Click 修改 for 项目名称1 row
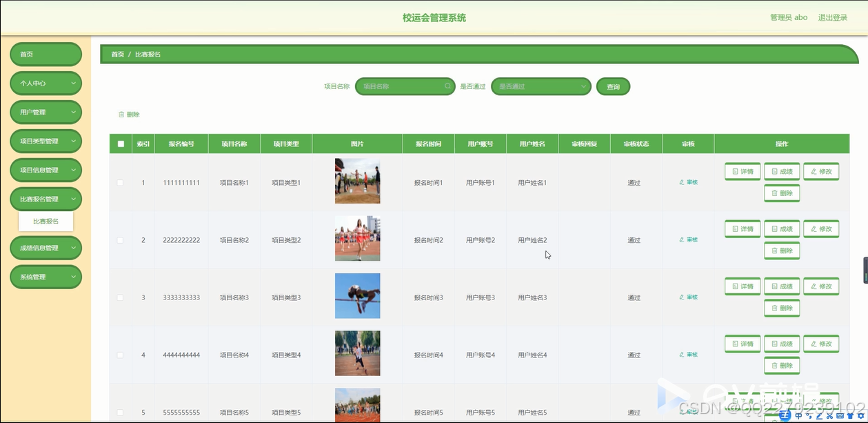The width and height of the screenshot is (868, 423). point(821,171)
